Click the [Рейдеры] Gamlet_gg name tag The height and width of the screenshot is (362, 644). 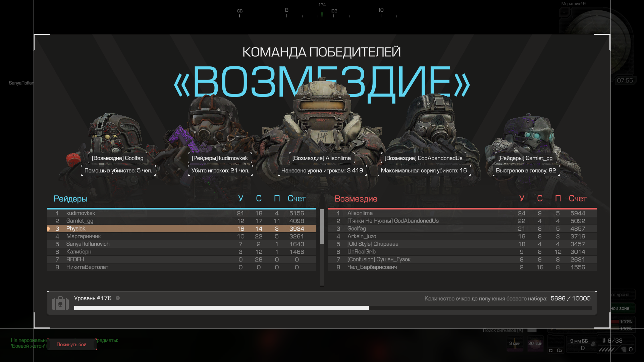point(525,158)
